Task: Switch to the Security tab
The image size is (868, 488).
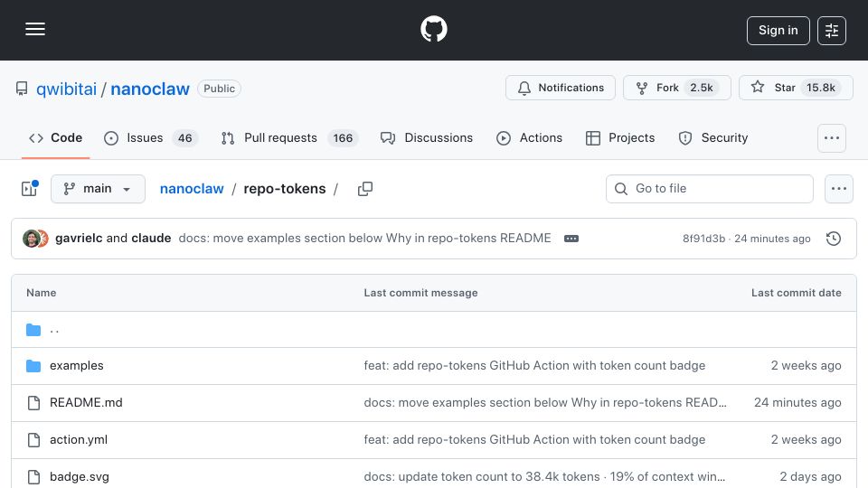Action: click(713, 137)
